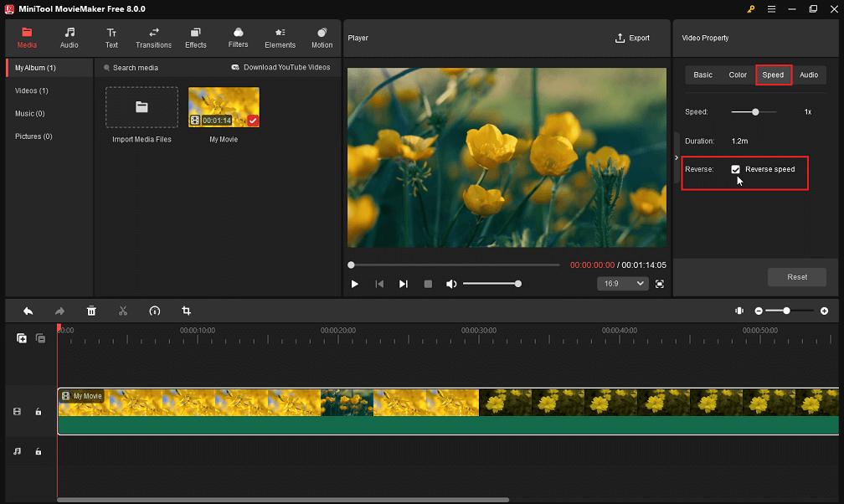Undo the last action
Viewport: 844px width, 504px height.
pyautogui.click(x=28, y=311)
